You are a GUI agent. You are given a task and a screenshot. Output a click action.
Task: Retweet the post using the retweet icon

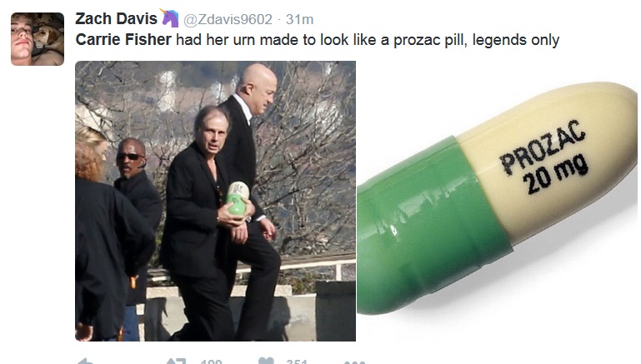tap(176, 362)
